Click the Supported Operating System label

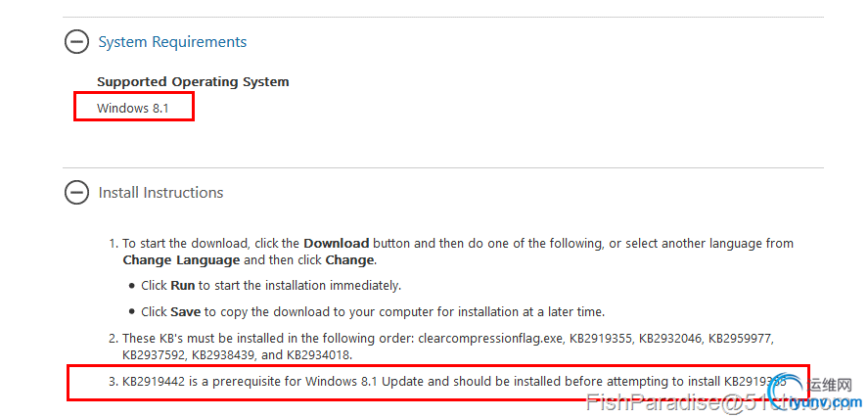(193, 82)
